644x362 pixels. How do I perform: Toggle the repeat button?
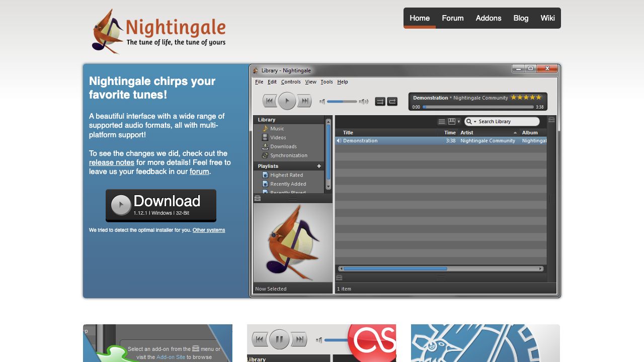[x=392, y=102]
